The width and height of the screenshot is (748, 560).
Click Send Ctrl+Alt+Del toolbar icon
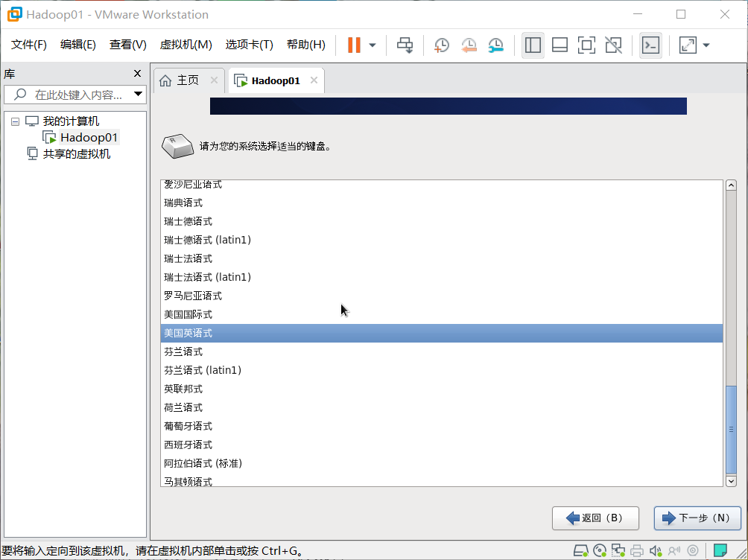tap(405, 45)
